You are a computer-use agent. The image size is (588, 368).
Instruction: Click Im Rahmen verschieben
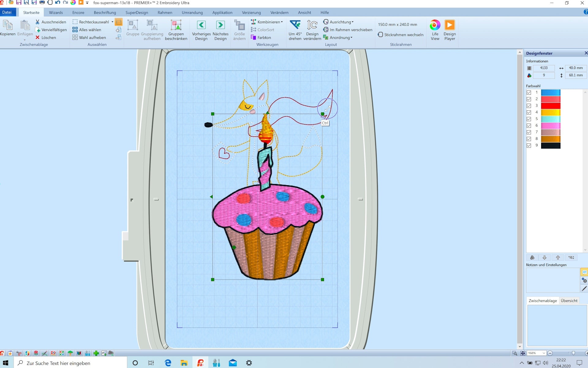click(348, 30)
